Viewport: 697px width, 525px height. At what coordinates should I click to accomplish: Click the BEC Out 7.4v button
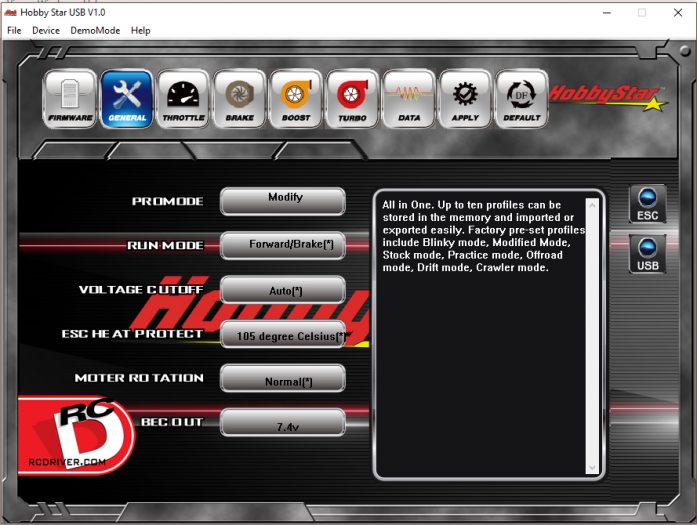pyautogui.click(x=283, y=424)
